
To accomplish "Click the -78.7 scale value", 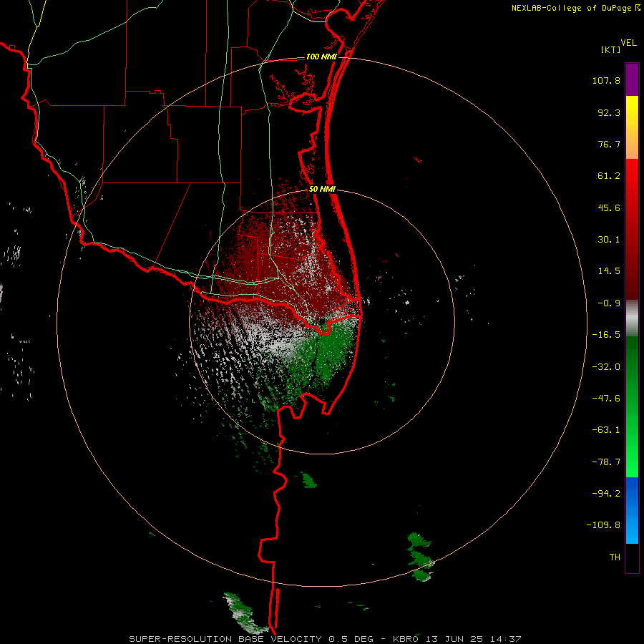I will click(x=606, y=462).
